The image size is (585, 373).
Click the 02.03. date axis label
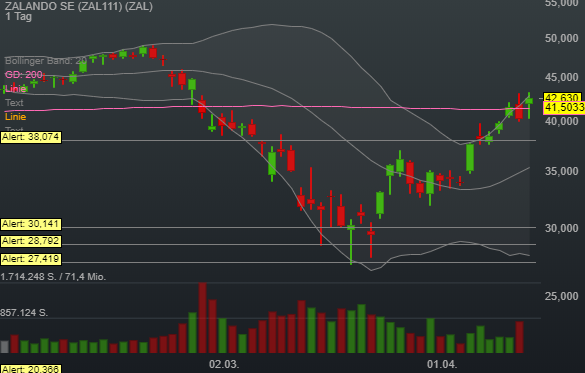pyautogui.click(x=224, y=364)
